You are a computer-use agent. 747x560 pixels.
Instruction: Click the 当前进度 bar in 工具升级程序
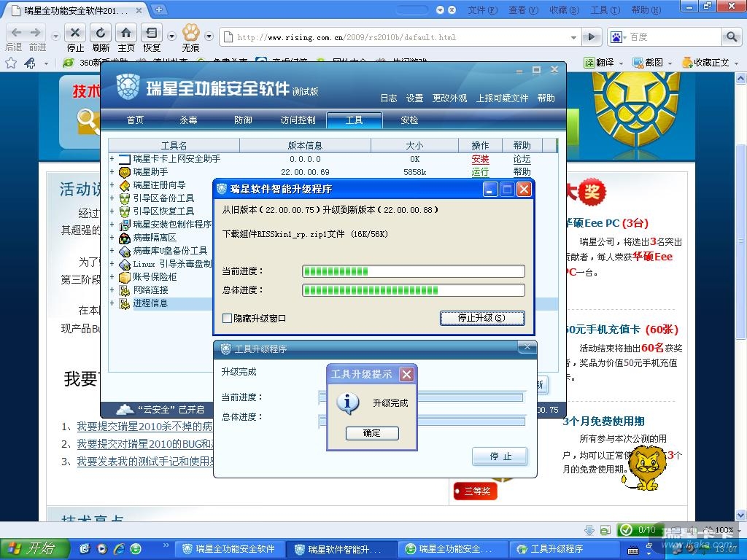[x=421, y=397]
